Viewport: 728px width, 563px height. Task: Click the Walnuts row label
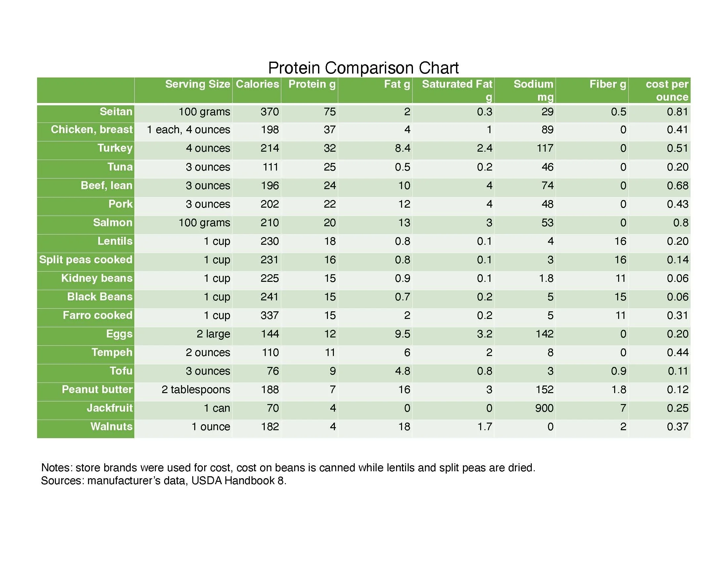coord(111,426)
